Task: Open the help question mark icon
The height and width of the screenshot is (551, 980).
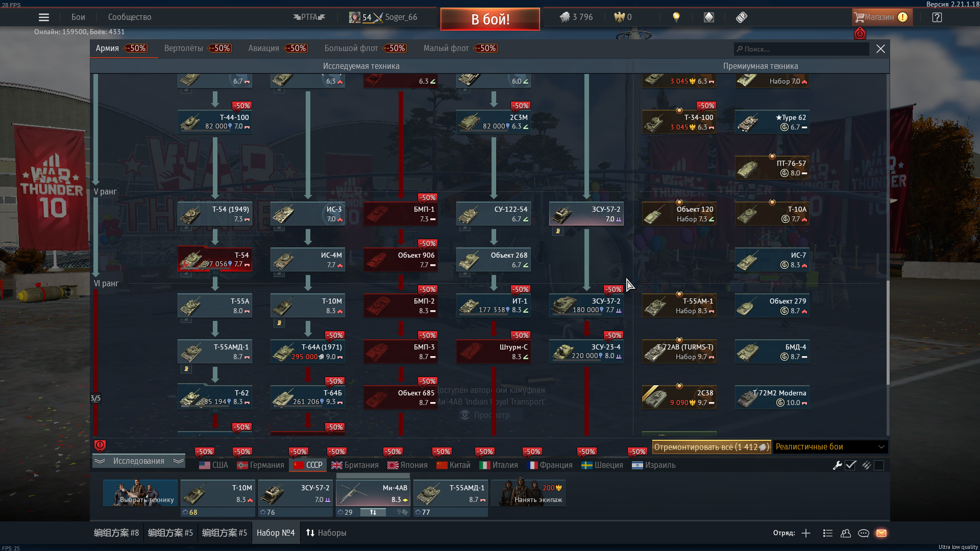Action: 937,17
